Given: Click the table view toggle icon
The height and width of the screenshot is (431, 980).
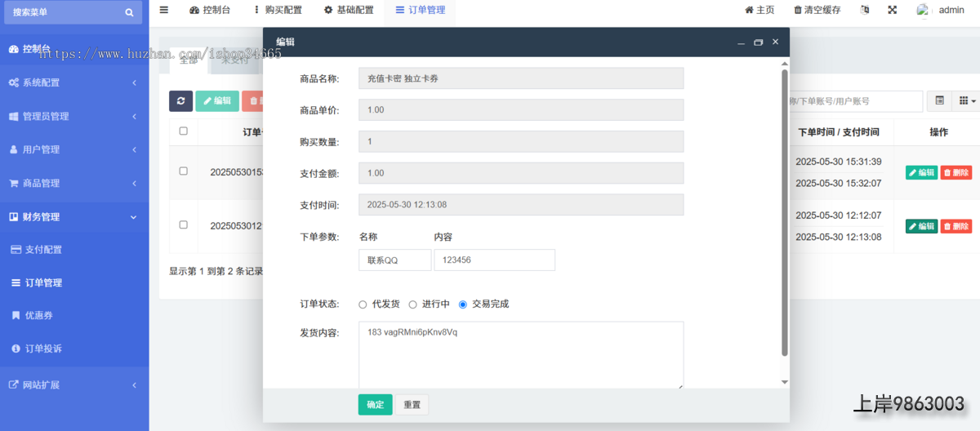Looking at the screenshot, I should tap(940, 101).
